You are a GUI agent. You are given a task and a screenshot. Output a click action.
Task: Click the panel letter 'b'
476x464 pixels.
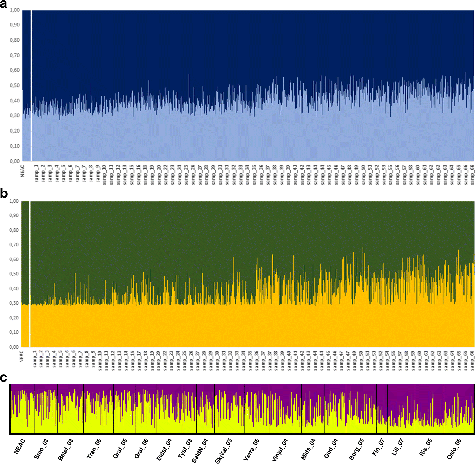coord(4,194)
